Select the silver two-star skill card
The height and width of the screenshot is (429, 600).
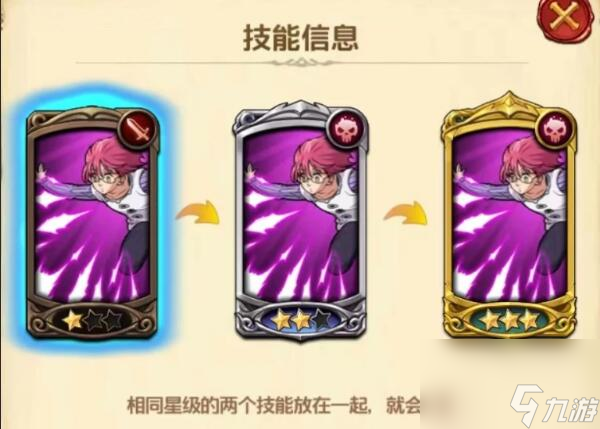coord(300,221)
